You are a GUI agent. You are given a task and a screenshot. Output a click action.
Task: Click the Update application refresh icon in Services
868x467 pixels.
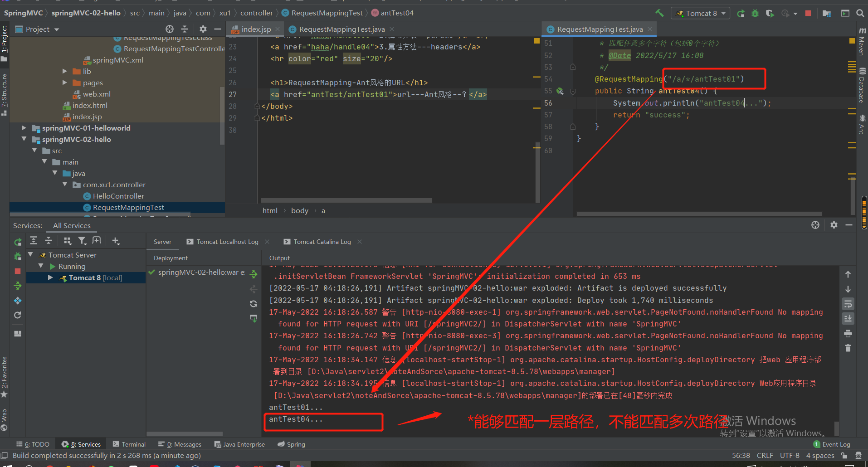[x=18, y=315]
